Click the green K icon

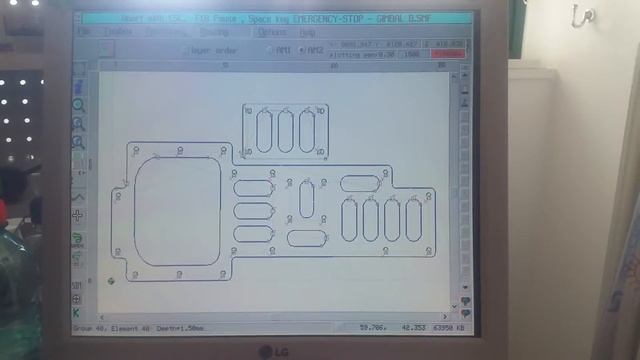coord(76,313)
